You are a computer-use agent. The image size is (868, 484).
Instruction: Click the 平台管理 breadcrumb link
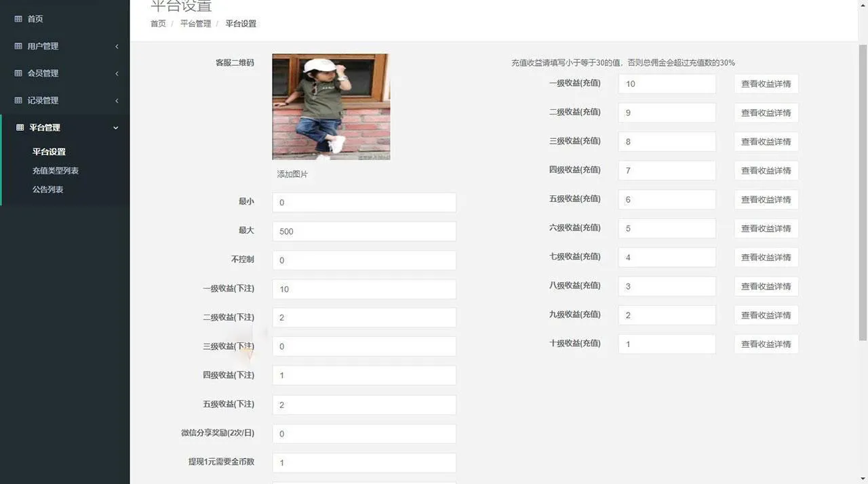pyautogui.click(x=195, y=23)
